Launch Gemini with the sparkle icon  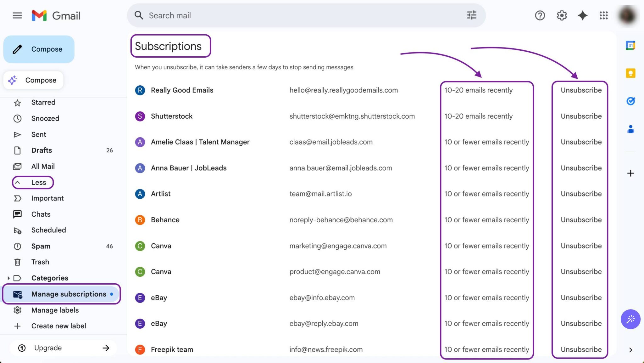coord(582,15)
